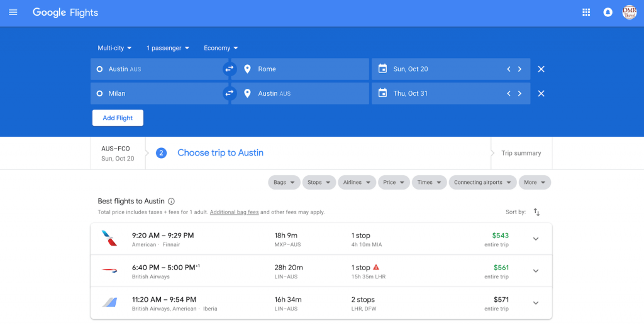644x325 pixels.
Task: Click the red warning icon on British Airways flight
Action: pos(376,267)
